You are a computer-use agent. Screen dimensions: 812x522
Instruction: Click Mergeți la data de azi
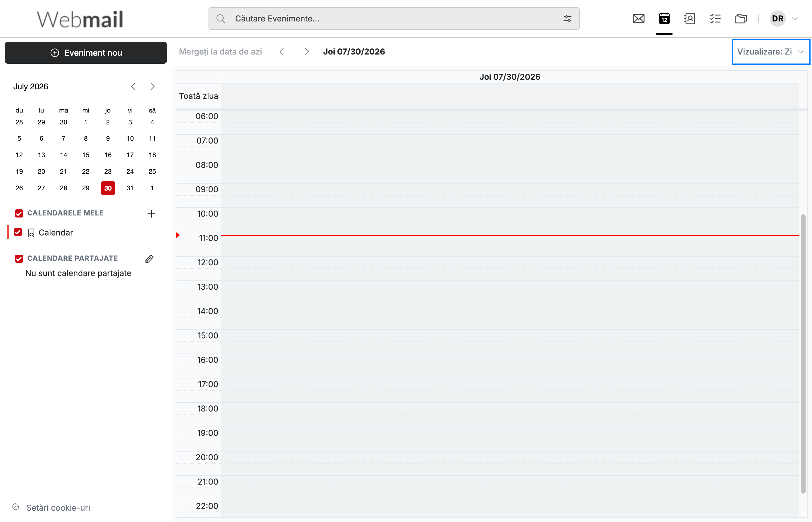point(220,52)
